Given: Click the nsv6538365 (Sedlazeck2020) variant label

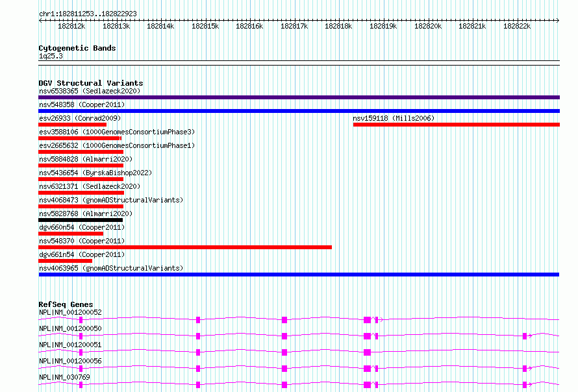Looking at the screenshot, I should [x=90, y=91].
